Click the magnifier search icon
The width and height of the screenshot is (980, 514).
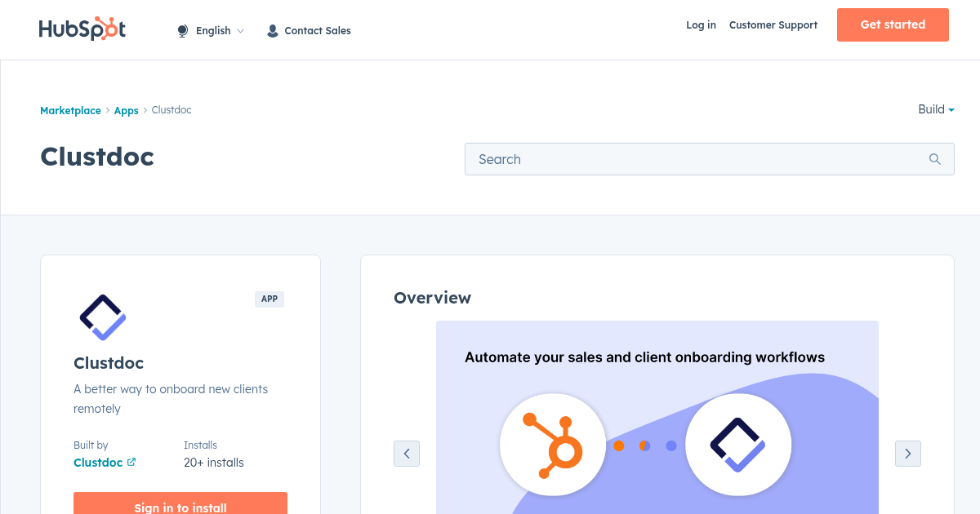935,159
